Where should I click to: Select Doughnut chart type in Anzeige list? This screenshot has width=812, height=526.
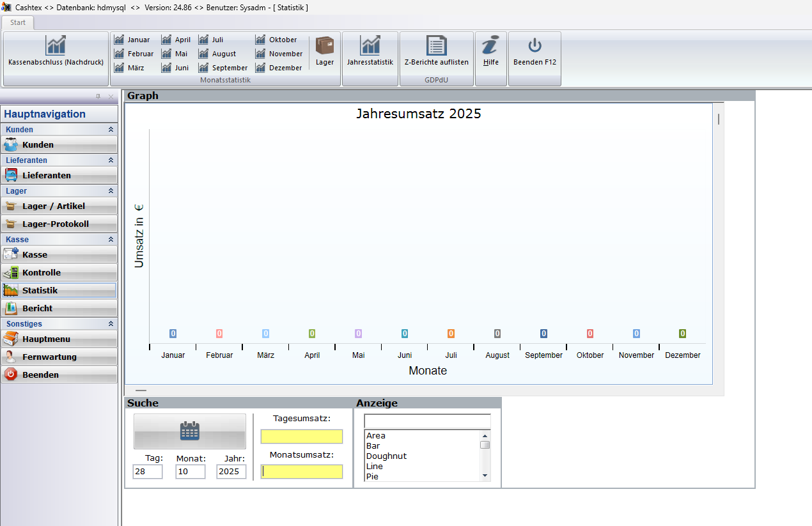[386, 456]
